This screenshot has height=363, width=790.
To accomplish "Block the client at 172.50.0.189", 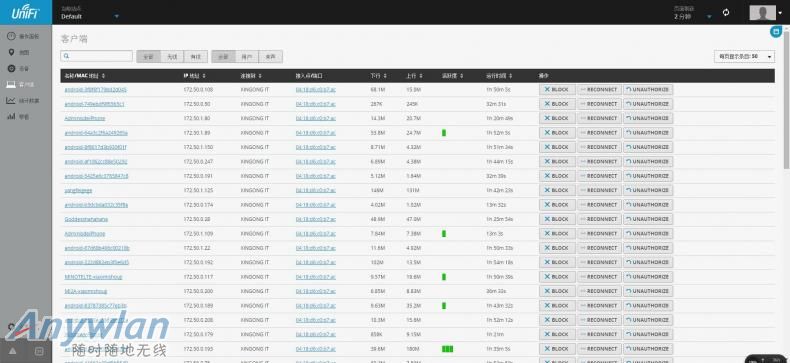I will point(557,306).
